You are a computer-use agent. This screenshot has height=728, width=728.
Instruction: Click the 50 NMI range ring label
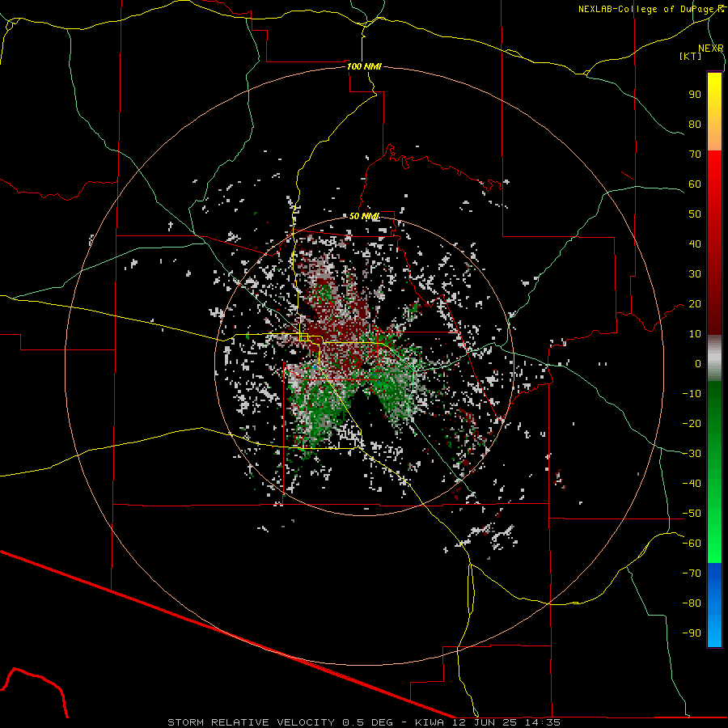tap(365, 216)
